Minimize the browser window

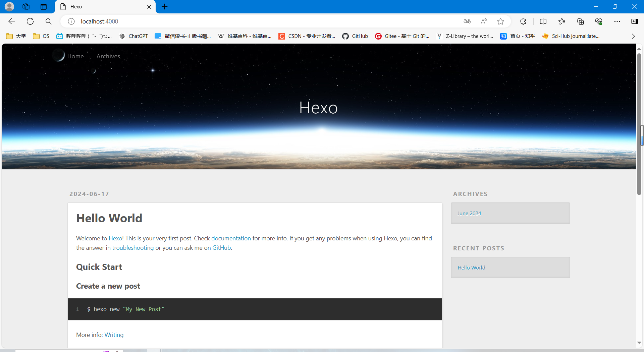pos(596,6)
